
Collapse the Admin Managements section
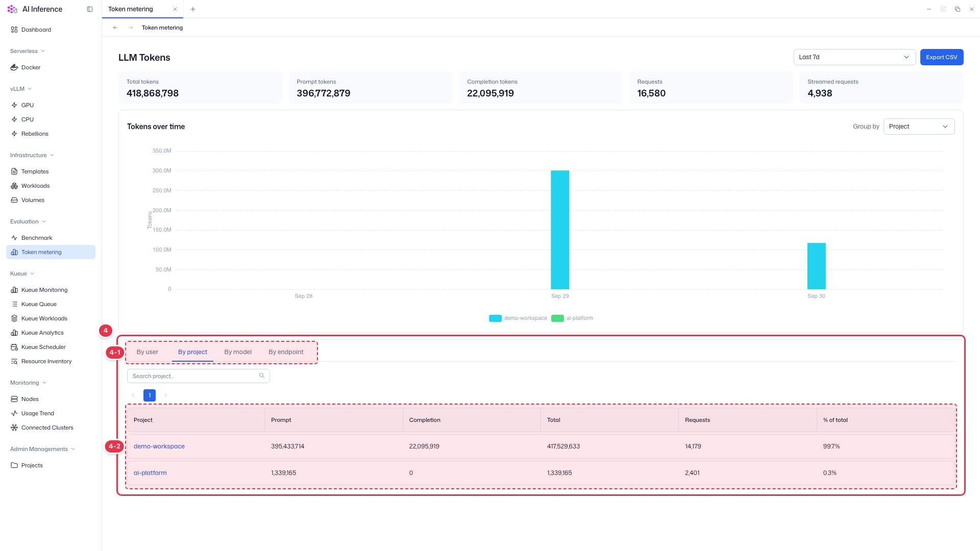[43, 449]
